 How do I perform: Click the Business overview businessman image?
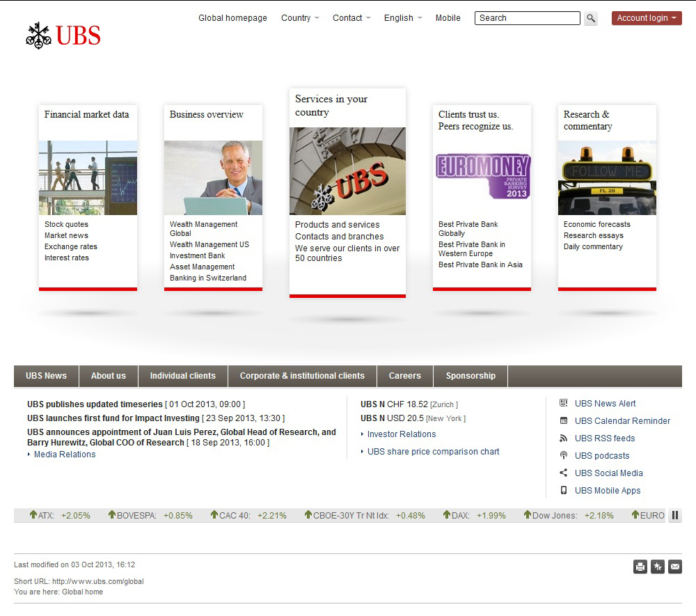(213, 178)
